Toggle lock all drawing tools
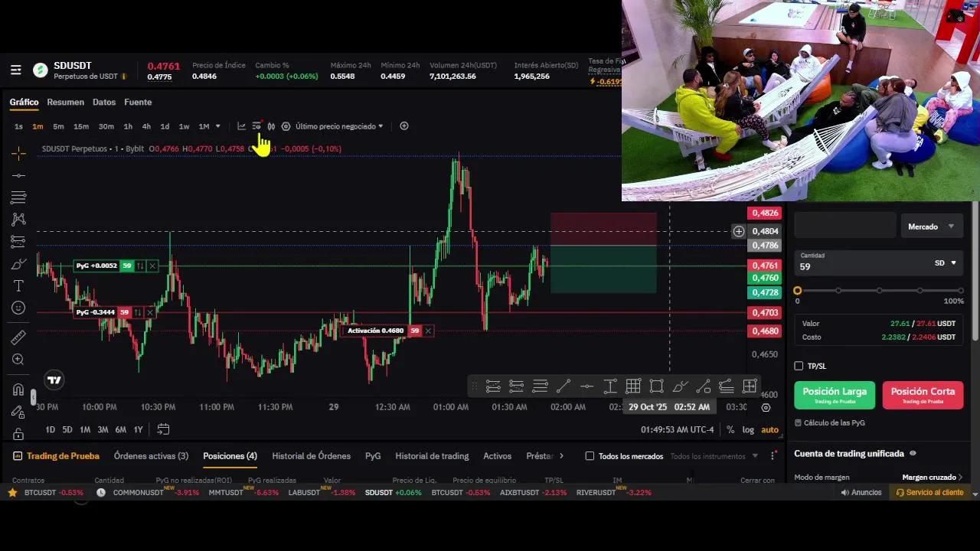980x551 pixels. click(19, 433)
